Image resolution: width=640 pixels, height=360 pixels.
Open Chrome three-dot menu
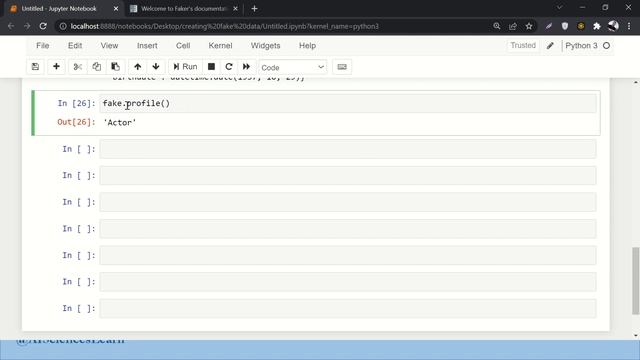pyautogui.click(x=629, y=26)
